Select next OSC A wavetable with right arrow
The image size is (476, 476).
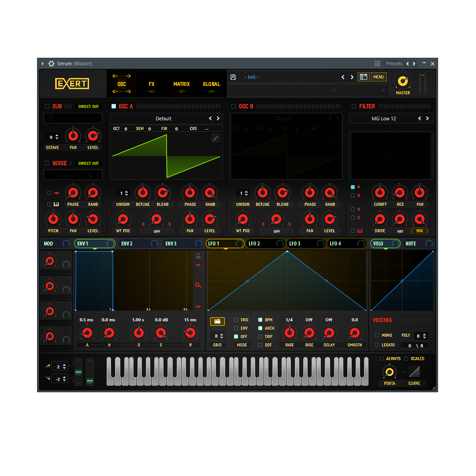218,119
